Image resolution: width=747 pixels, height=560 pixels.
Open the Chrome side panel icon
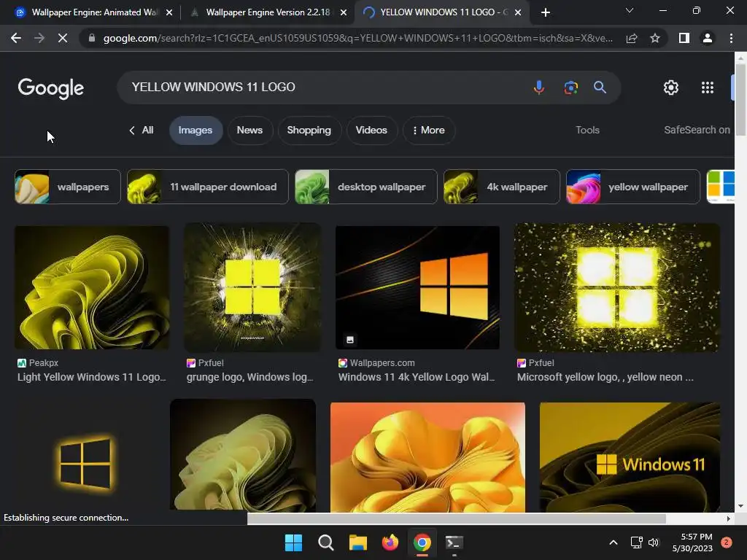pos(684,38)
